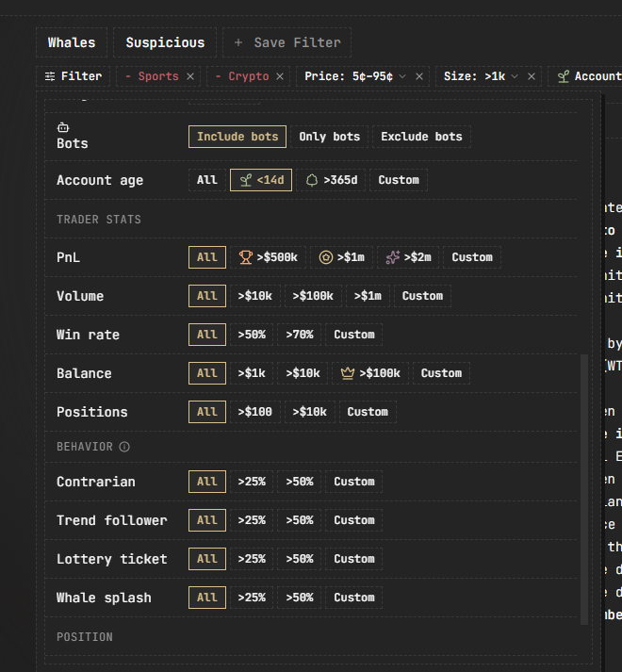The width and height of the screenshot is (622, 672).
Task: Select the Balance >$100k option
Action: point(370,373)
